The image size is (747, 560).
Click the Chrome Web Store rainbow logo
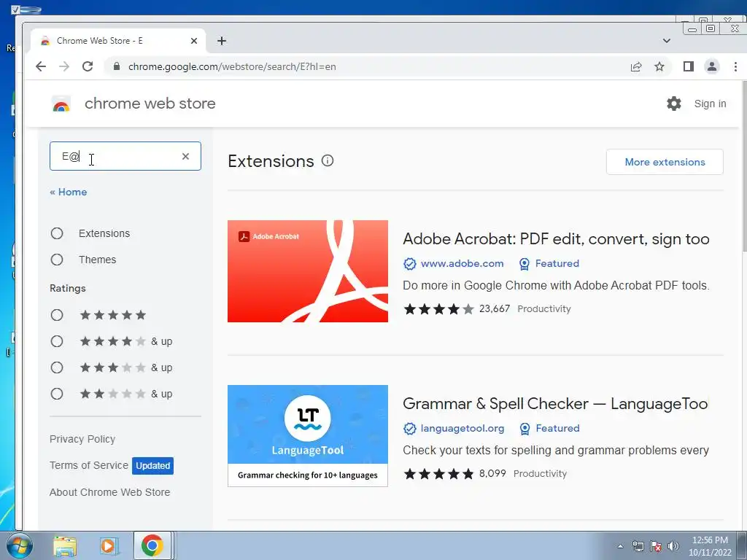click(x=61, y=104)
